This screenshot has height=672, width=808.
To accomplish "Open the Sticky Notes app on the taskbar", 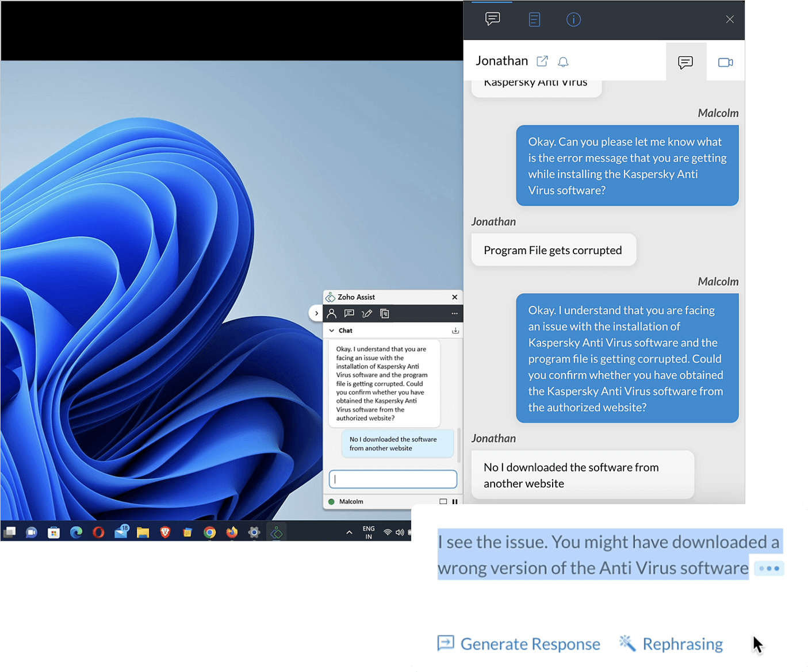I will tap(187, 533).
